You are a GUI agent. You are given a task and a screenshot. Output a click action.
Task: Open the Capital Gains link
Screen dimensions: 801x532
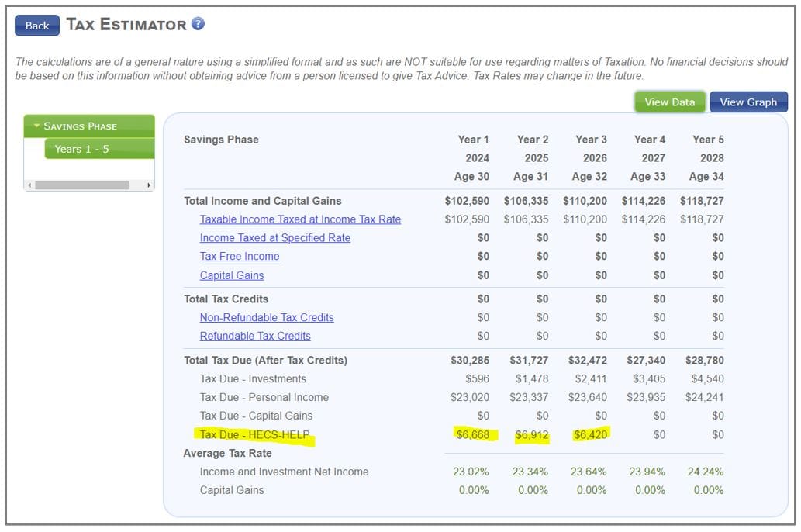click(231, 275)
